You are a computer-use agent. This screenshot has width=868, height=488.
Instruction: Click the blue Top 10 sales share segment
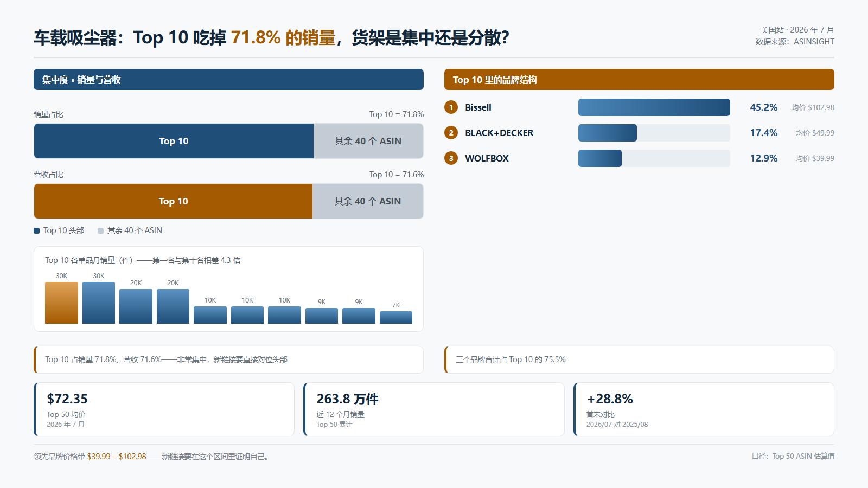(174, 141)
